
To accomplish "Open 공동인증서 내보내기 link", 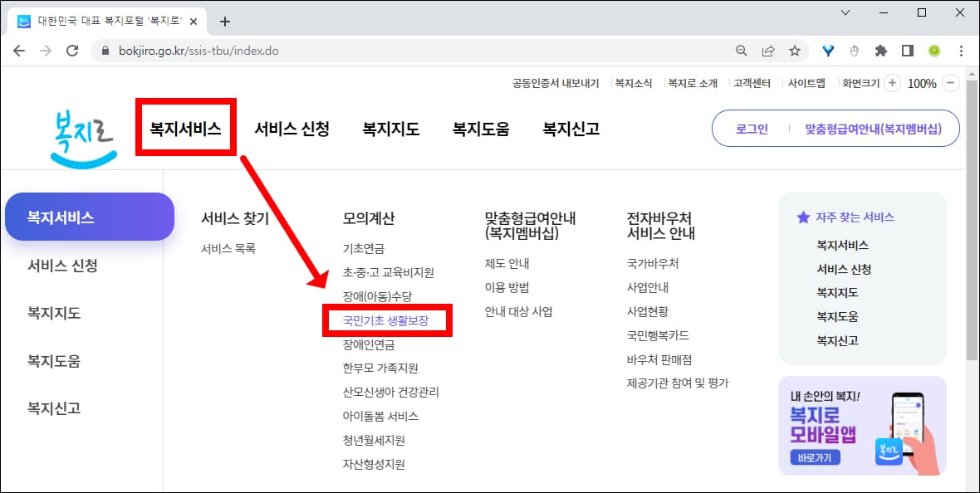I will (556, 83).
